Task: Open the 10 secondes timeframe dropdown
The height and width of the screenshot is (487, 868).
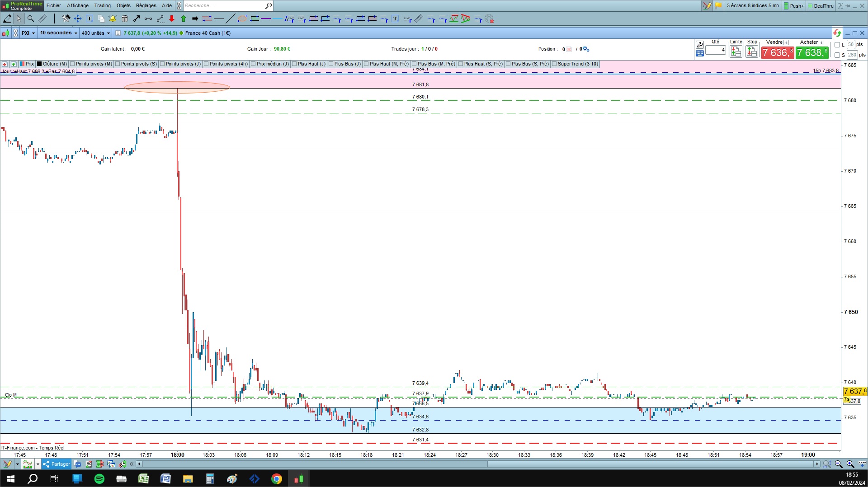Action: click(58, 33)
